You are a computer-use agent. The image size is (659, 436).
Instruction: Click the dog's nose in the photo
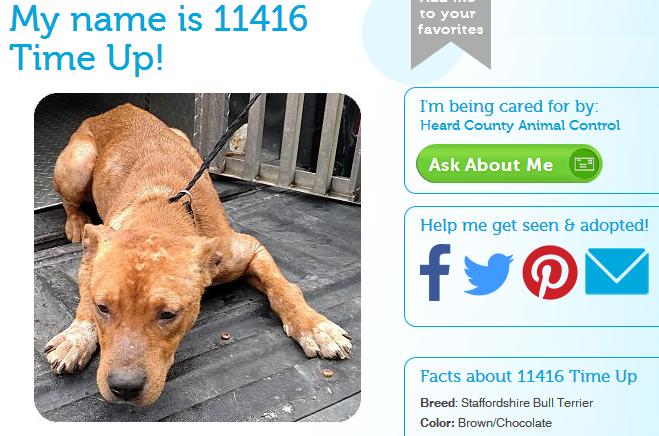point(127,381)
